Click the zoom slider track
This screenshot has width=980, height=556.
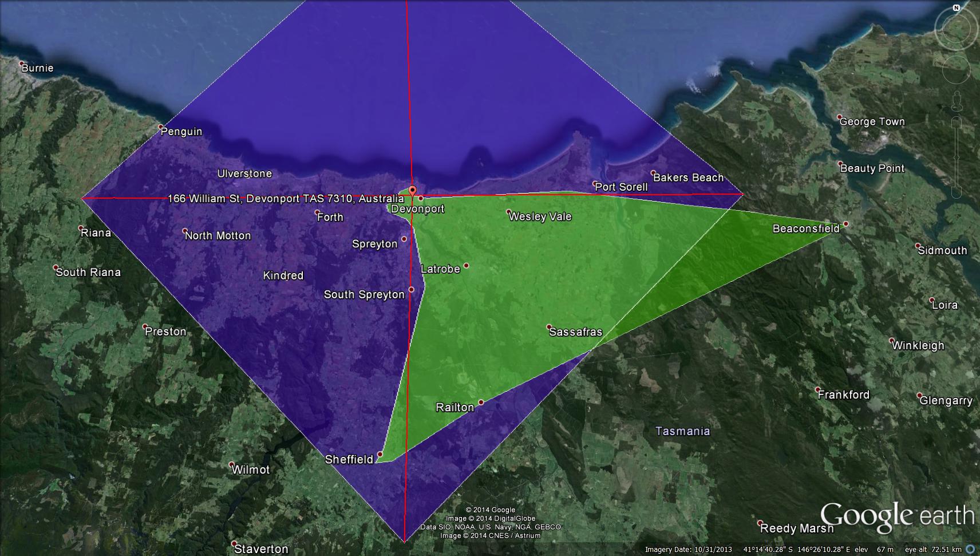[956, 157]
